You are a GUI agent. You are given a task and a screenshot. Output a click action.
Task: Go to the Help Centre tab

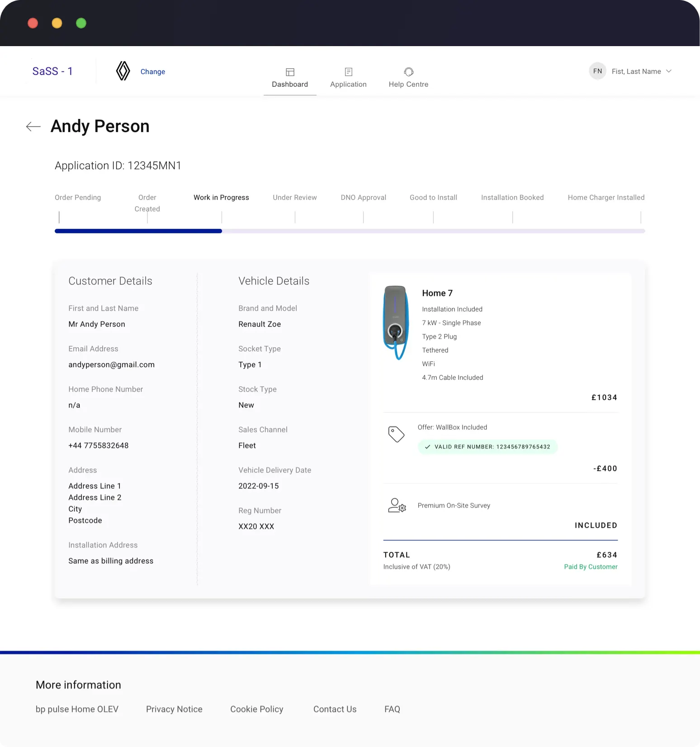click(x=408, y=77)
